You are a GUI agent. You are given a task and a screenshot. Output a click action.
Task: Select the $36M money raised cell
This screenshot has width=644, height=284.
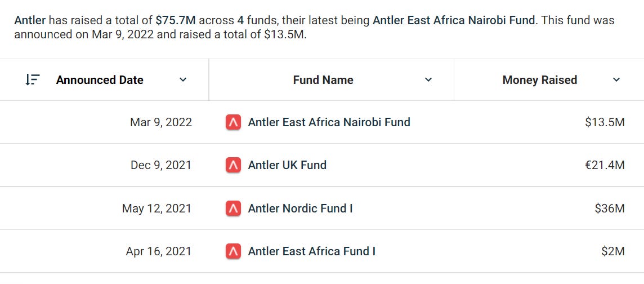[x=610, y=208]
